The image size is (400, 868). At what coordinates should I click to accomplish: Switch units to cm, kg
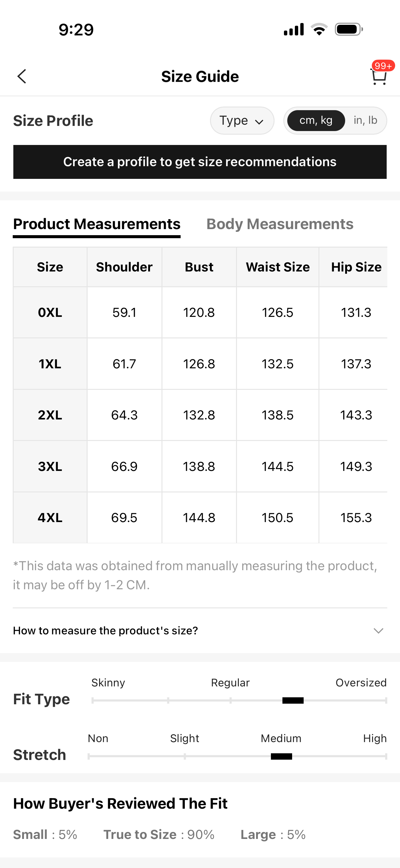point(316,120)
